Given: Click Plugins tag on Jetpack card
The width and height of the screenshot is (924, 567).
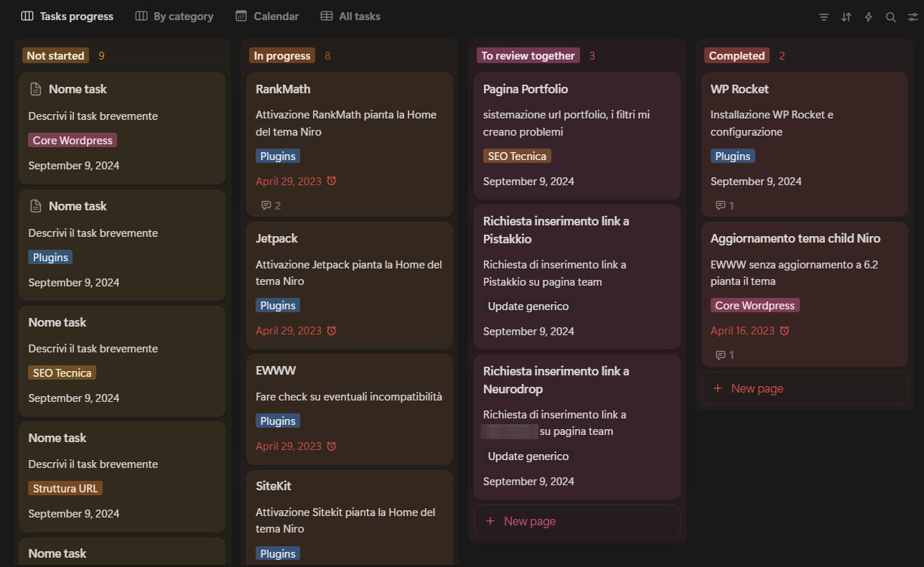Looking at the screenshot, I should pyautogui.click(x=278, y=306).
